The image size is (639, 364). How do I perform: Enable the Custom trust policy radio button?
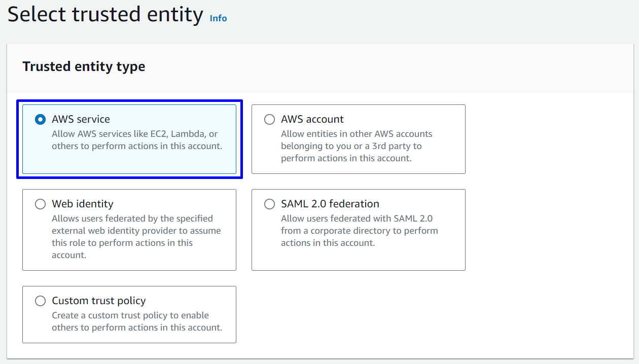pos(40,301)
